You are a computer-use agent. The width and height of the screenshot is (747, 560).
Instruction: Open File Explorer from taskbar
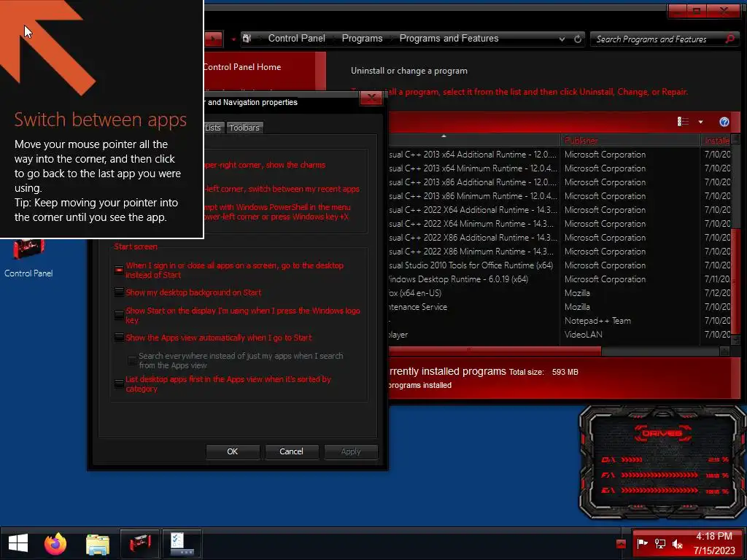98,544
